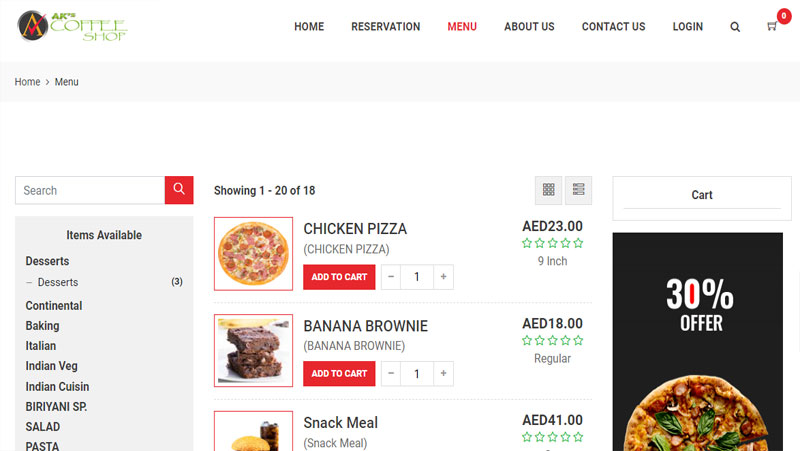Open the Reservation menu item
Image resolution: width=800 pixels, height=451 pixels.
(385, 27)
